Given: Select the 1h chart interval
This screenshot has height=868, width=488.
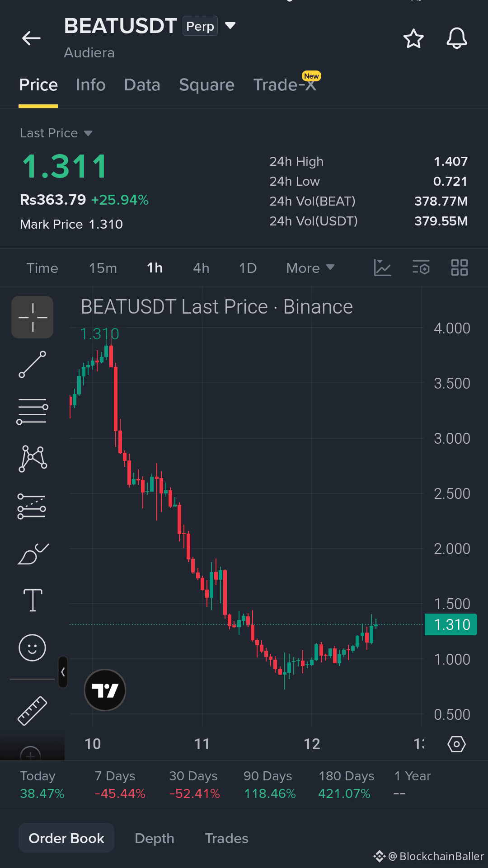Looking at the screenshot, I should point(155,268).
